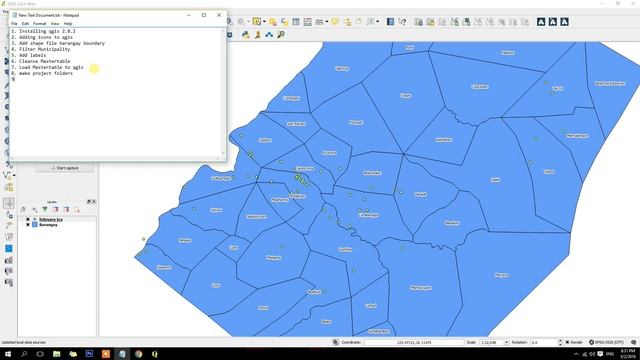The width and height of the screenshot is (640, 360).
Task: Click the What's This help icon
Action: tap(402, 22)
